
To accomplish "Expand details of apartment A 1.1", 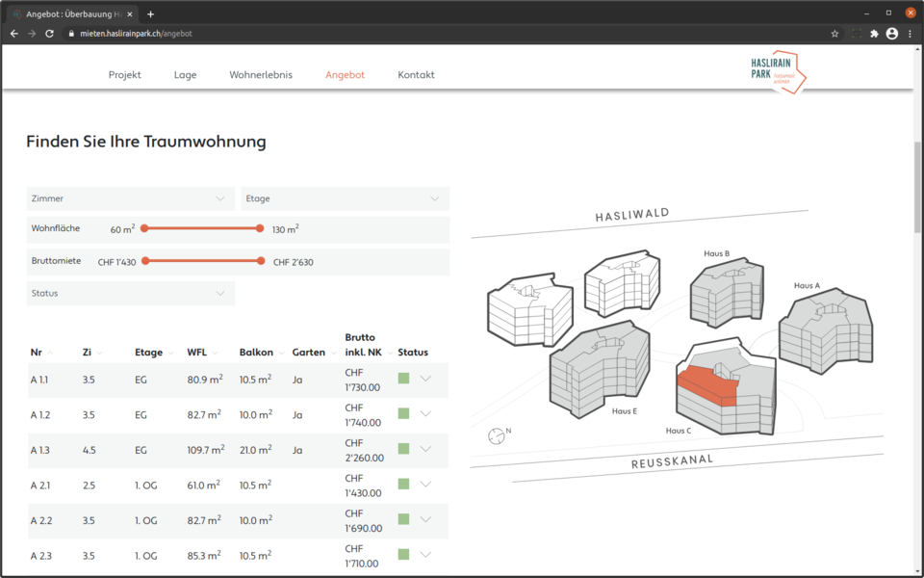I will pyautogui.click(x=425, y=379).
